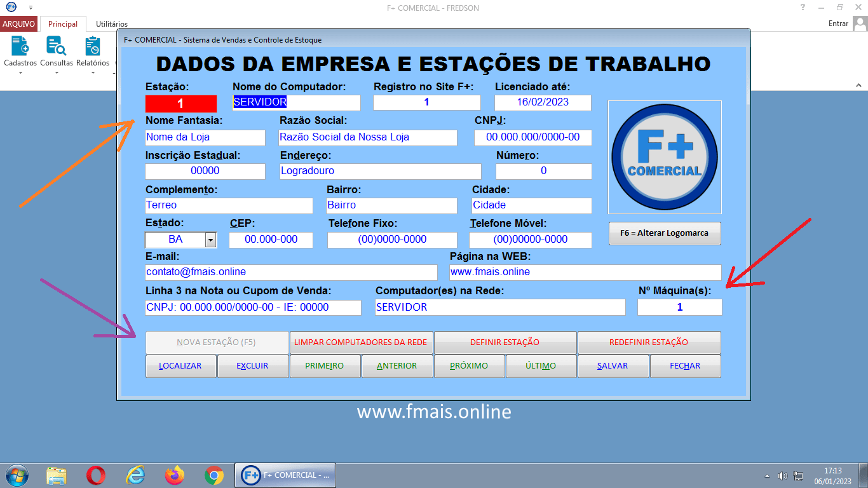Edit the Número field
Image resolution: width=868 pixels, height=488 pixels.
click(x=543, y=172)
